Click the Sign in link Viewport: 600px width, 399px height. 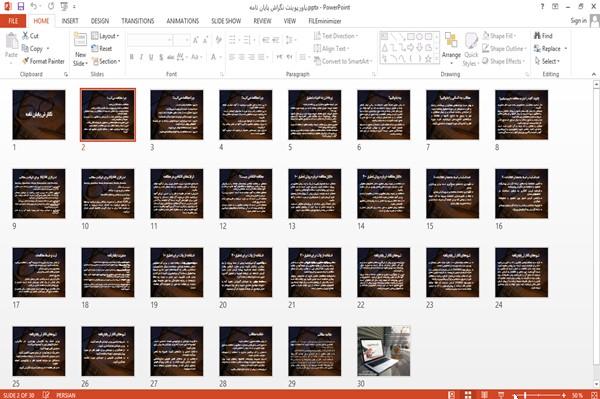coord(578,21)
